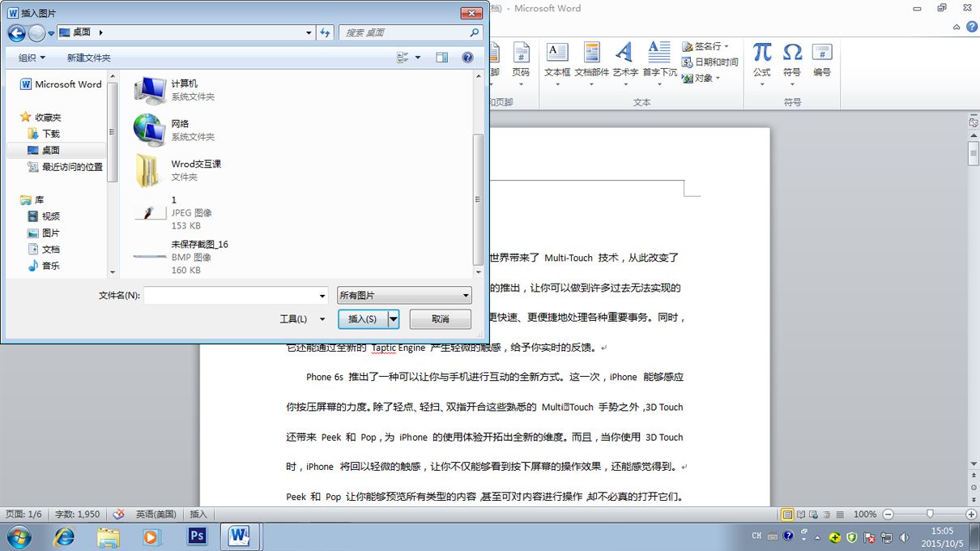Select JPEG image named 1 thumbnail
This screenshot has width=980, height=551.
click(150, 212)
